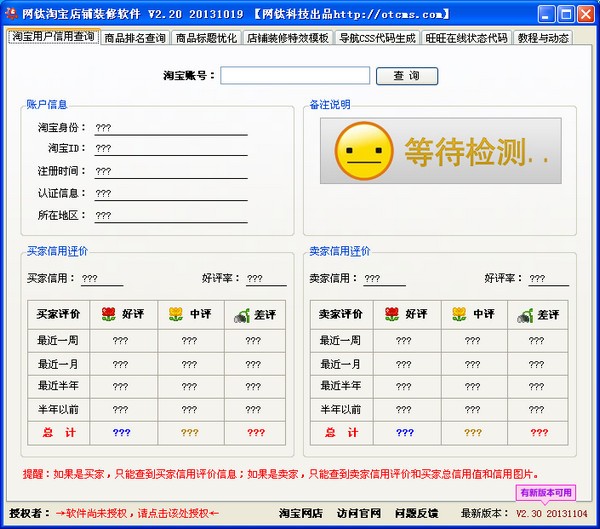
Task: Open the 淘宝网店 link
Action: [x=301, y=513]
